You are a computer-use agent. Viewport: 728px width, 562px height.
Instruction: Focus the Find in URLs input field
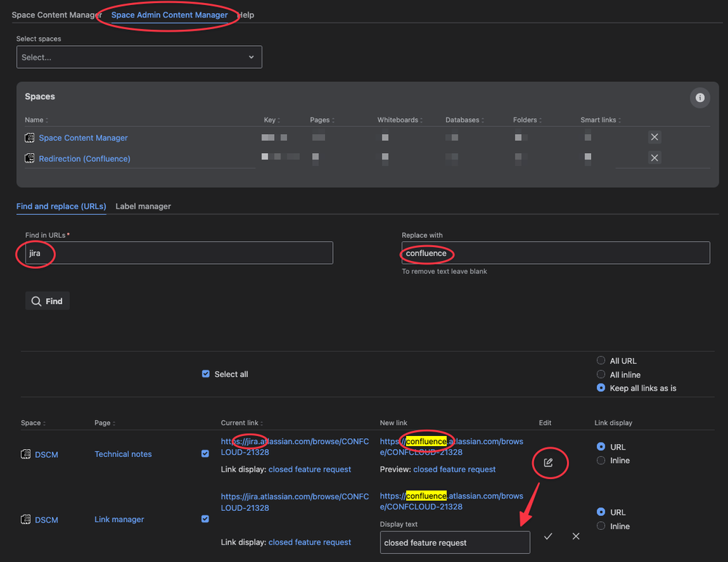179,253
